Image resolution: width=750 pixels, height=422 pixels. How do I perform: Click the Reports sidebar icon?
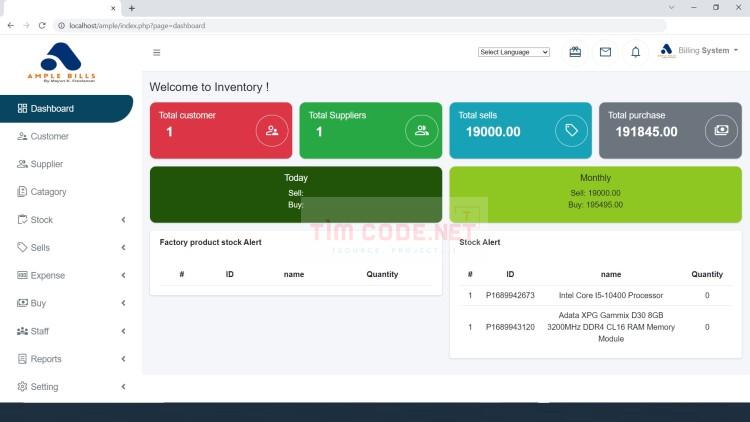[x=22, y=359]
